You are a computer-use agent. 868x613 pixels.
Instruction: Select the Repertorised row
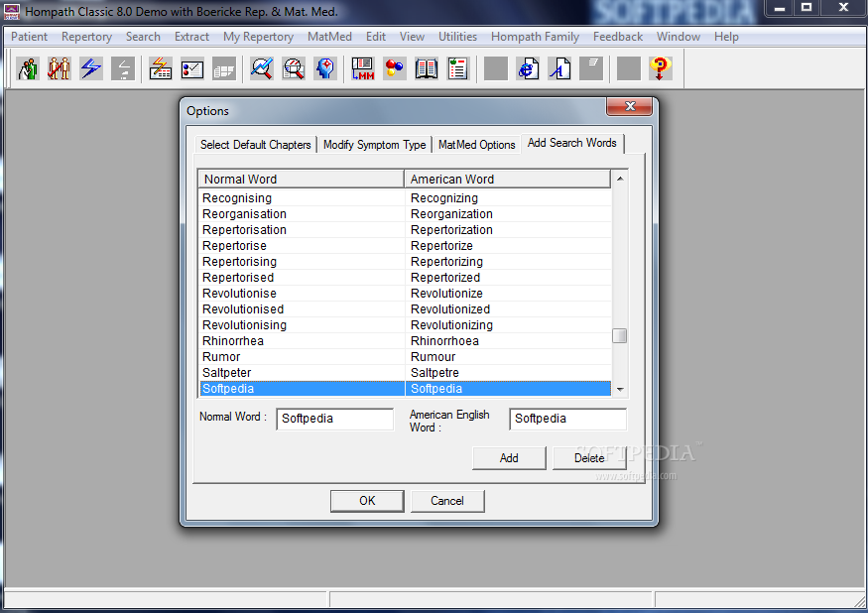click(405, 278)
